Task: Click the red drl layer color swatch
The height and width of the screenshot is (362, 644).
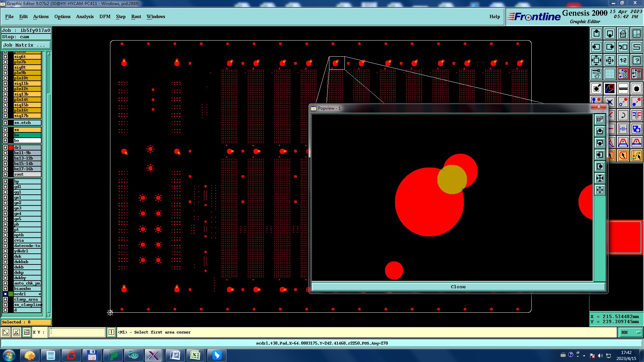Action: [11, 147]
